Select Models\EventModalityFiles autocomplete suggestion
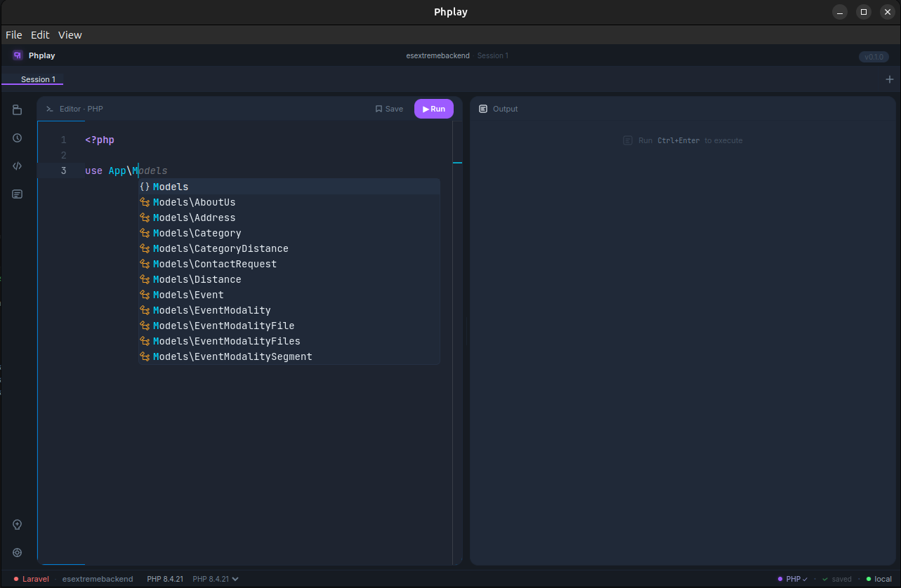901x588 pixels. pyautogui.click(x=289, y=341)
